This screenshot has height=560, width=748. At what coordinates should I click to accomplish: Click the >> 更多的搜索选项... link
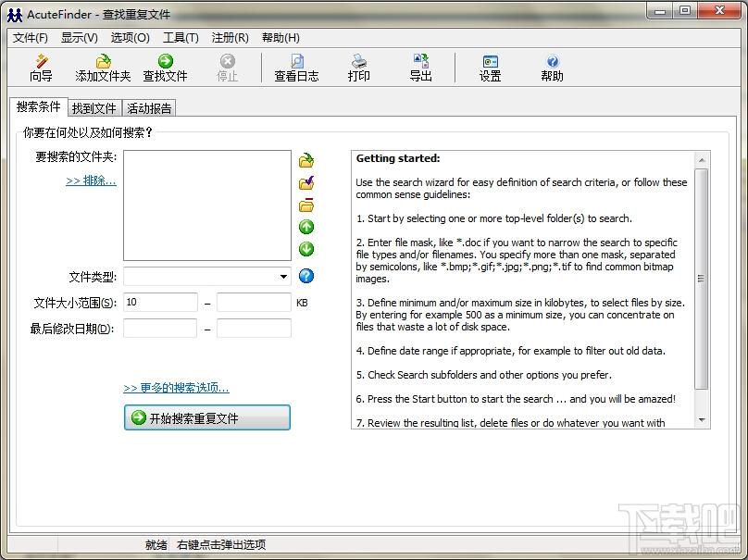[x=176, y=388]
